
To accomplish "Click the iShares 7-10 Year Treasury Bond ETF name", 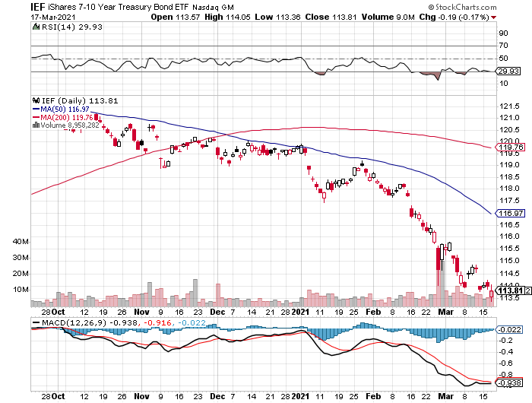I will (118, 7).
